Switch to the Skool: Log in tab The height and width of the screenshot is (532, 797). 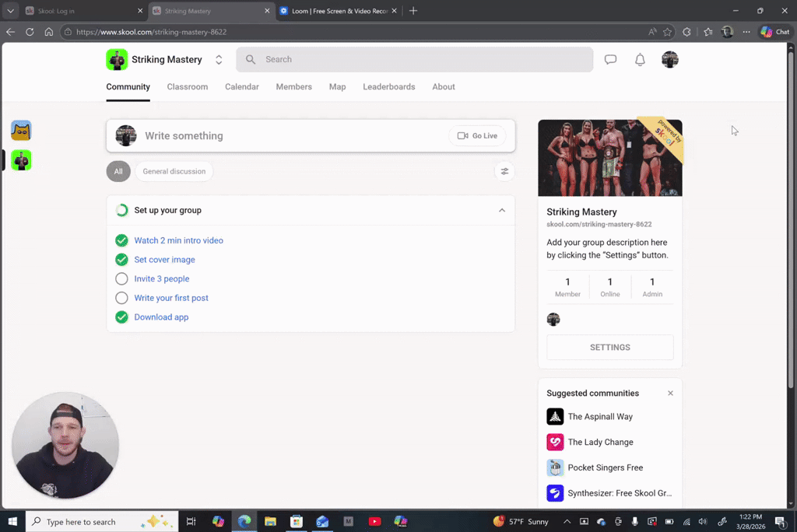pyautogui.click(x=84, y=11)
